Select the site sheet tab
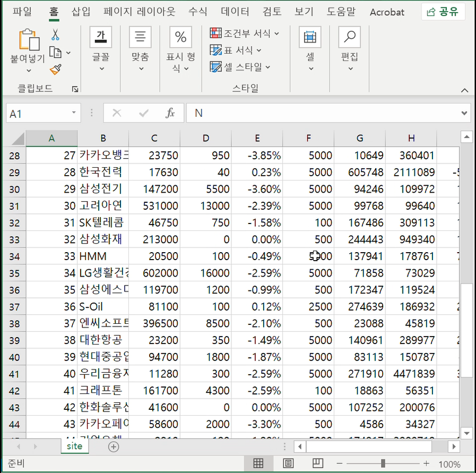 tap(75, 446)
